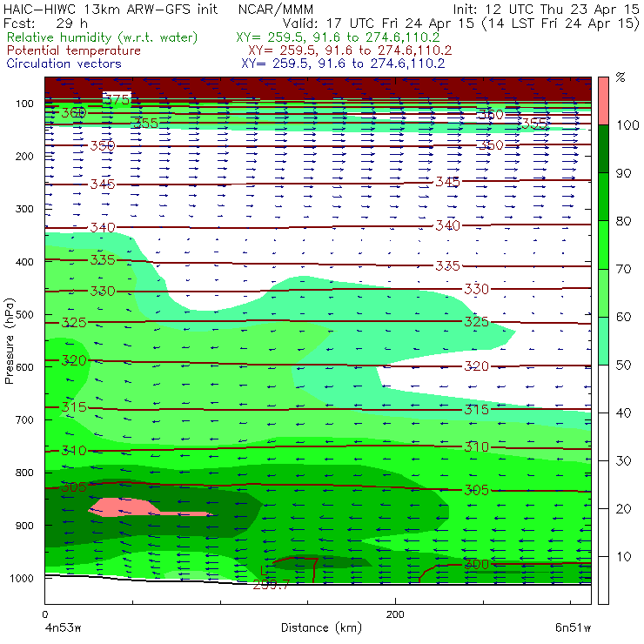The image size is (644, 644).
Task: Click the '60' colorbar tick label
Action: [x=623, y=317]
